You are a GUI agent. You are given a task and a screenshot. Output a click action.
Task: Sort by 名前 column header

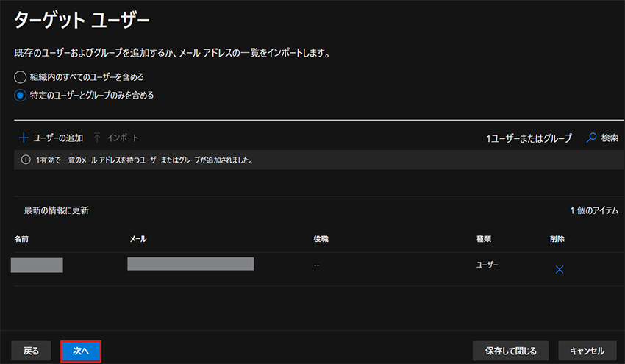pyautogui.click(x=21, y=239)
